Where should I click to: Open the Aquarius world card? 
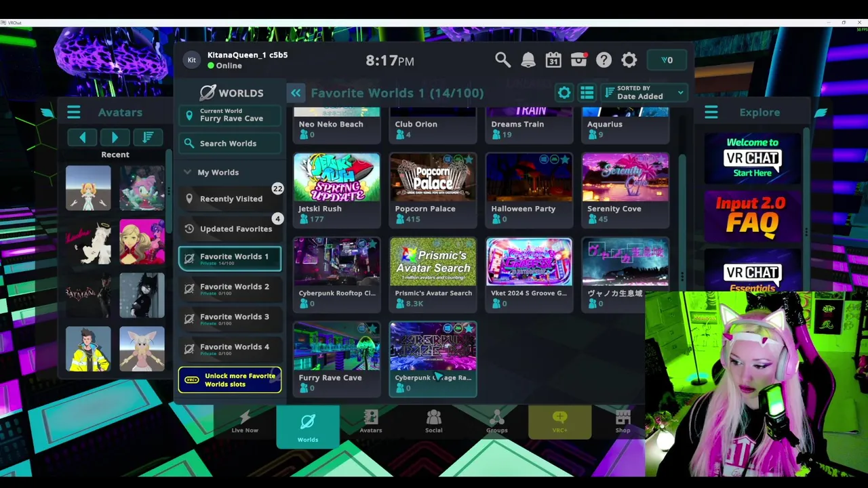coord(625,125)
